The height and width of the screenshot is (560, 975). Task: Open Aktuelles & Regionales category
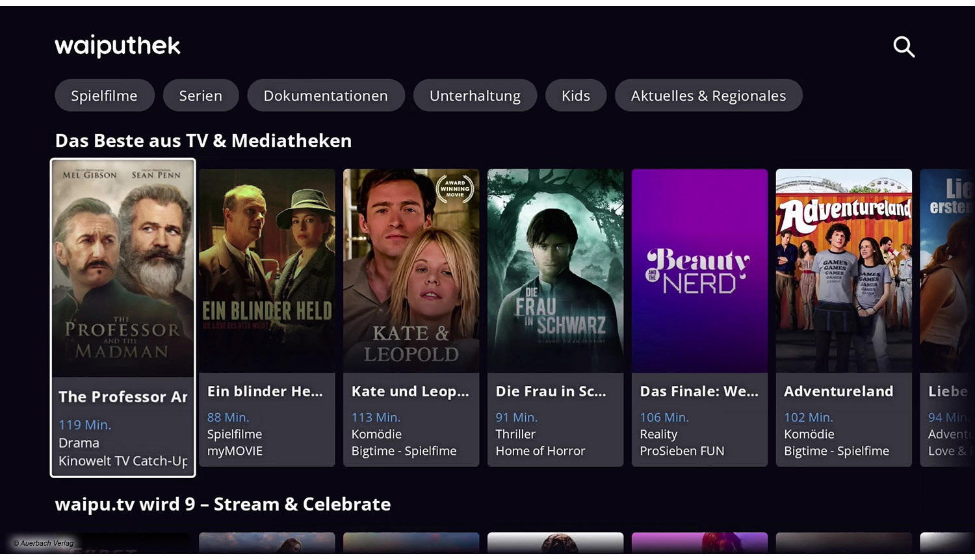708,95
